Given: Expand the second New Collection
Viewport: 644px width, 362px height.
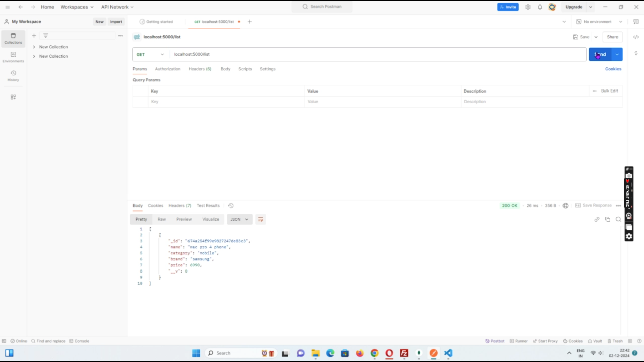Looking at the screenshot, I should (34, 56).
